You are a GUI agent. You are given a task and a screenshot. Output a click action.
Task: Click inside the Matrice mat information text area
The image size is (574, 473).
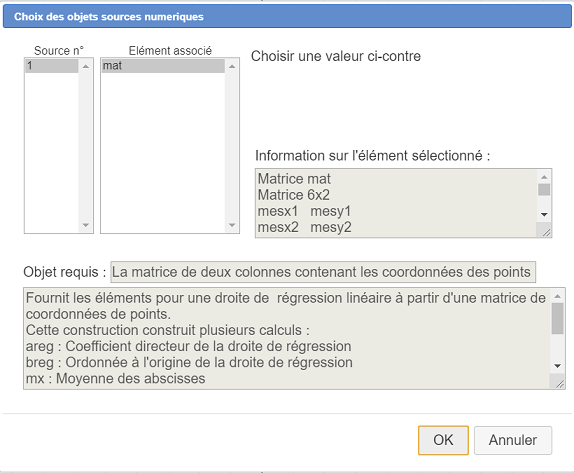(x=396, y=203)
